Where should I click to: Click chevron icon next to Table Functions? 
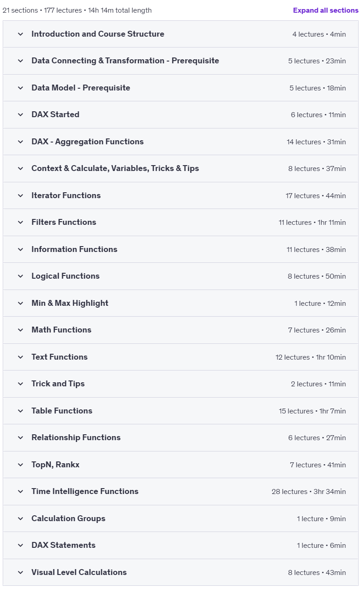[20, 411]
